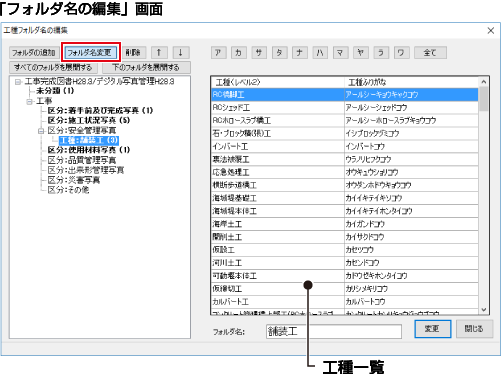Filter work types by サ row
This screenshot has width=501, height=374.
(259, 53)
